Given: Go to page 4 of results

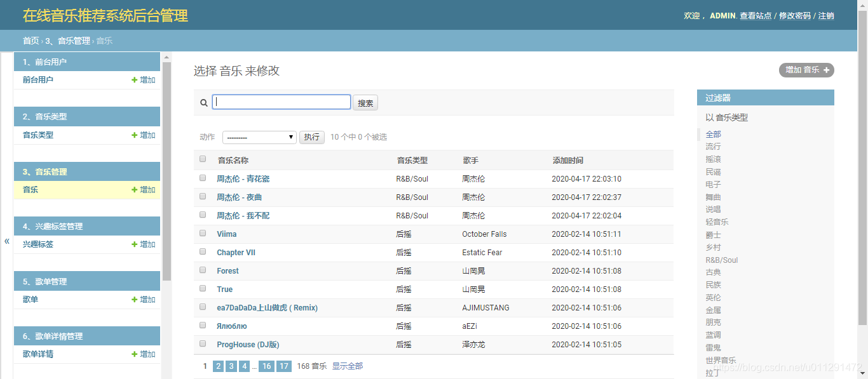Looking at the screenshot, I should [244, 366].
